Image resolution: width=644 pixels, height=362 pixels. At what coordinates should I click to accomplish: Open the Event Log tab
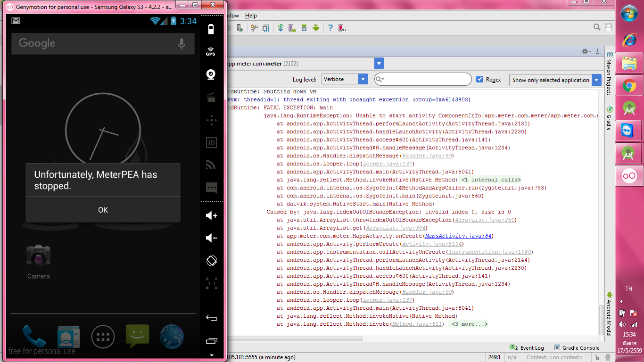527,348
